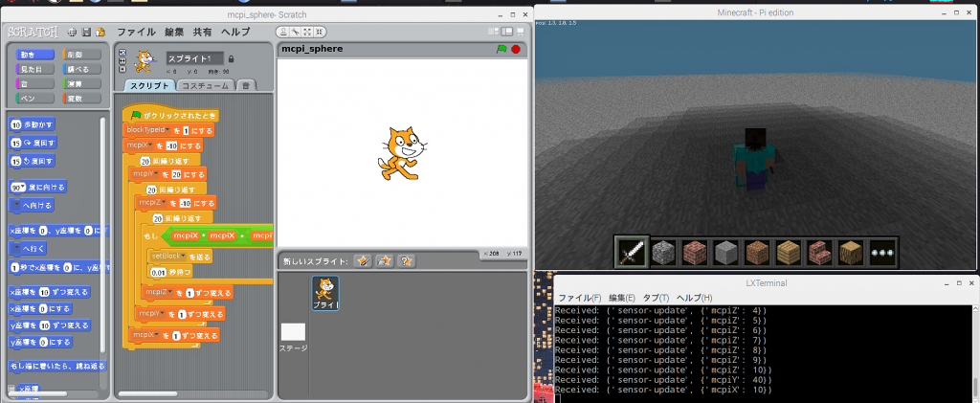Switch to full stage layout
980x403 pixels.
click(x=507, y=32)
